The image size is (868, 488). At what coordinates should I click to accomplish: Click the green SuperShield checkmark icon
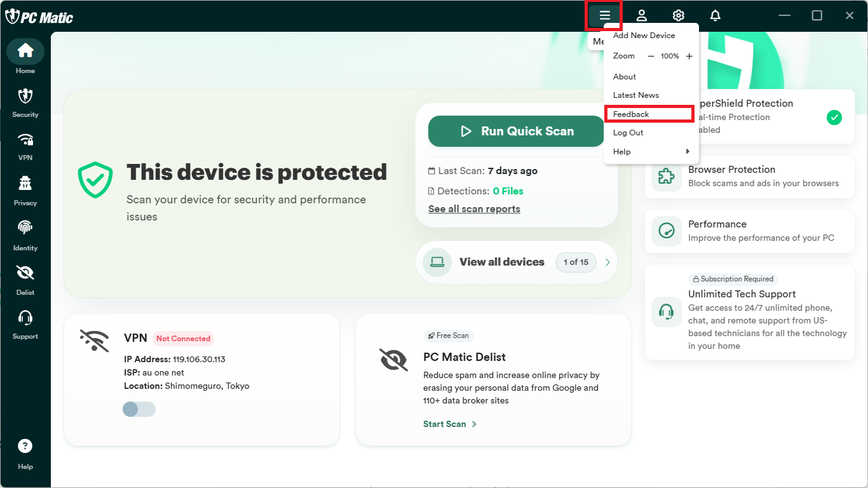click(834, 117)
